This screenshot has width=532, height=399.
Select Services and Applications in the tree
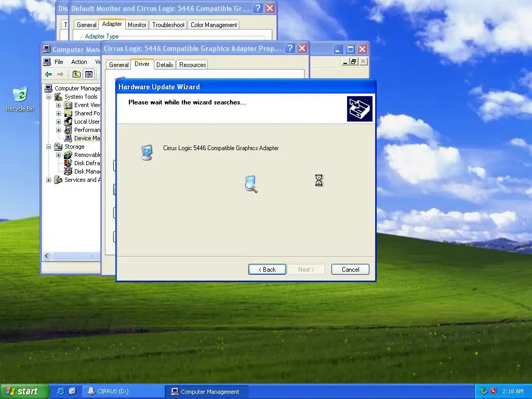click(x=83, y=180)
